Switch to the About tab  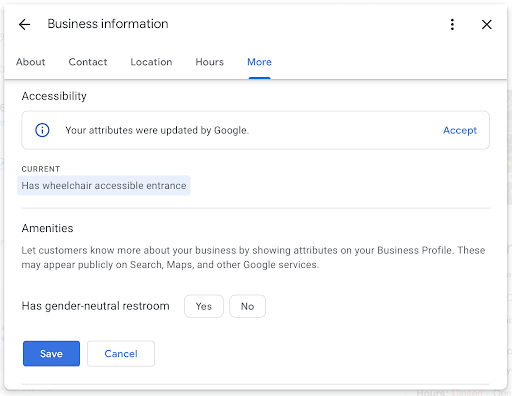point(31,62)
